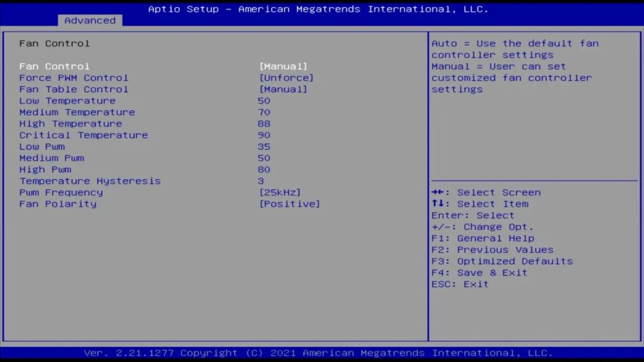Click F2: Previous Values hint
Screen dimensions: 644x362
(492, 250)
